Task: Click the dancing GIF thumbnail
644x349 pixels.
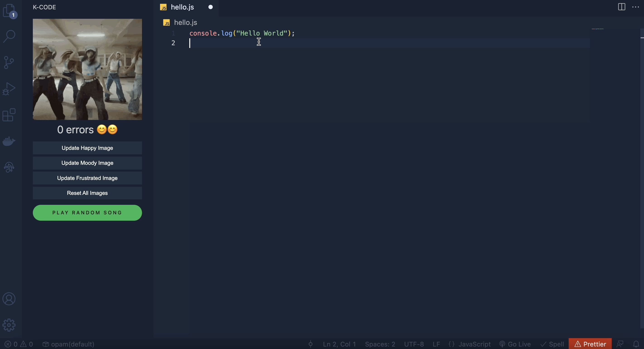Action: click(87, 69)
